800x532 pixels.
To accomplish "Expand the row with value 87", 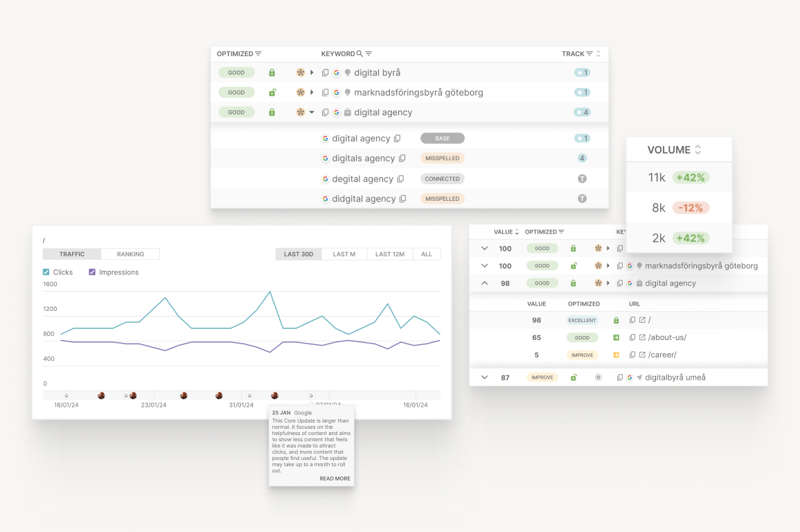I will (484, 378).
